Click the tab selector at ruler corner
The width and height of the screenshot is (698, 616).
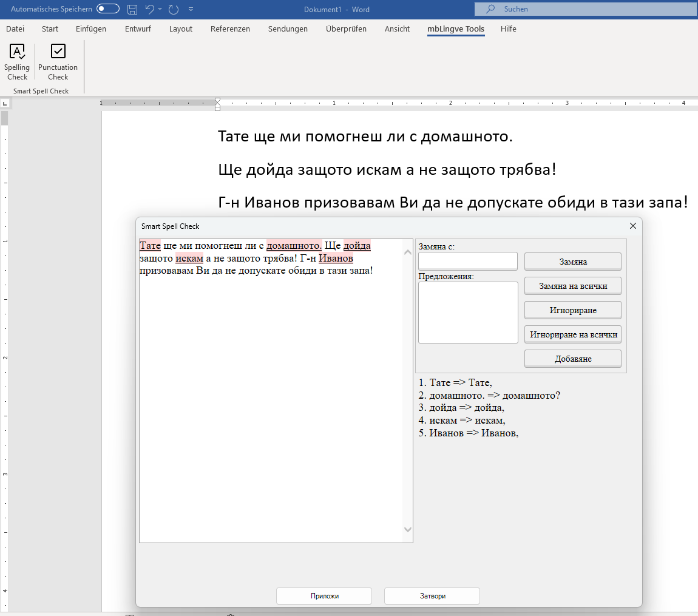point(5,103)
